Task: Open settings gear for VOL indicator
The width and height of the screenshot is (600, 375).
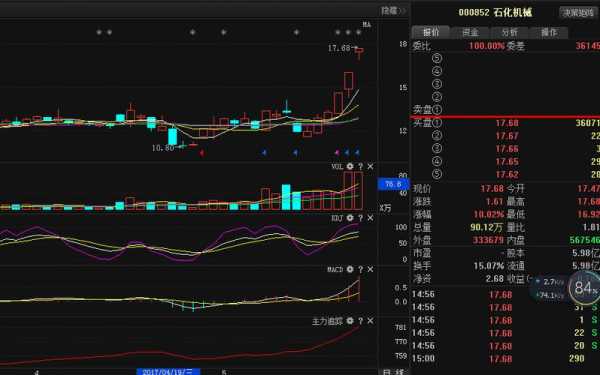Action: pos(350,166)
